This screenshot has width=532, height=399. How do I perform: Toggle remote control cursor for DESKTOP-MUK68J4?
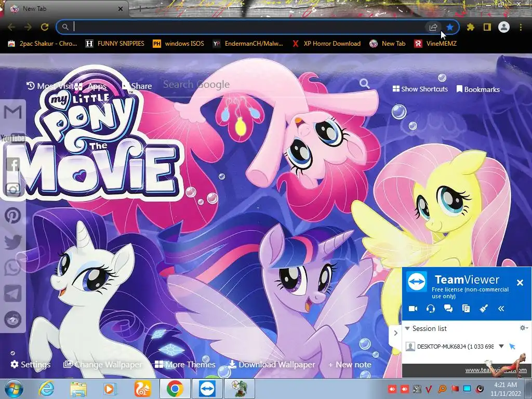tap(512, 347)
